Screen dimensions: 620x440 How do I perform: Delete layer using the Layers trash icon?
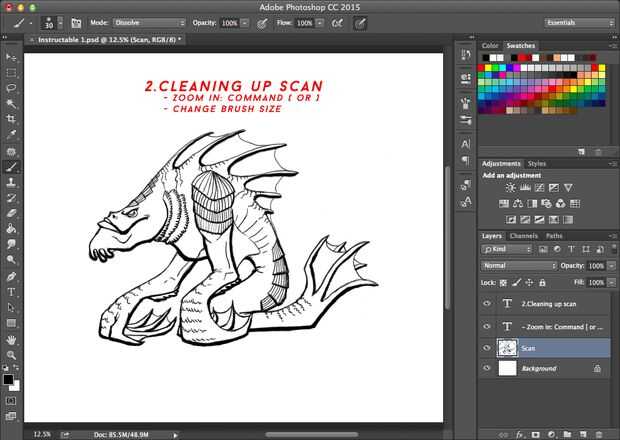598,435
